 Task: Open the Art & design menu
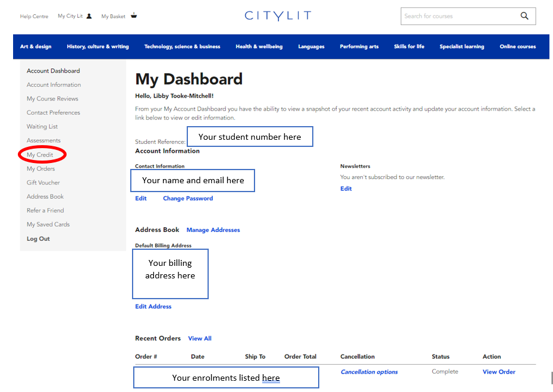point(36,46)
